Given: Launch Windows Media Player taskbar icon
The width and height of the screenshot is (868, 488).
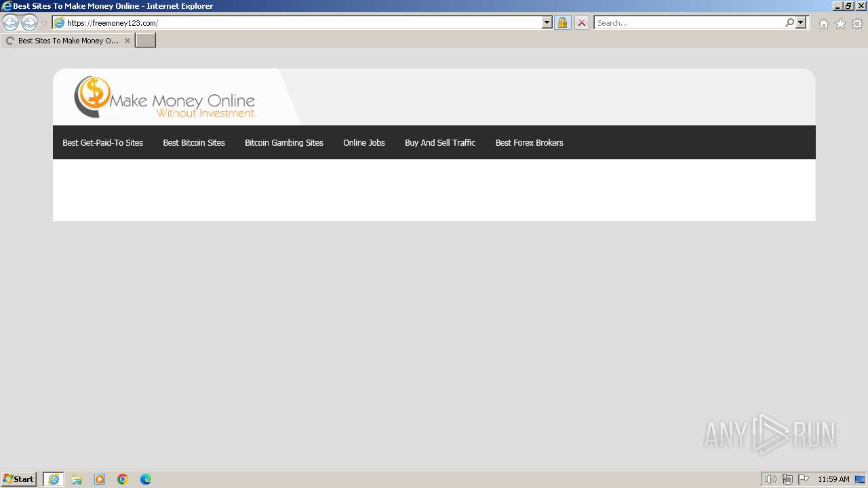Looking at the screenshot, I should coord(100,479).
